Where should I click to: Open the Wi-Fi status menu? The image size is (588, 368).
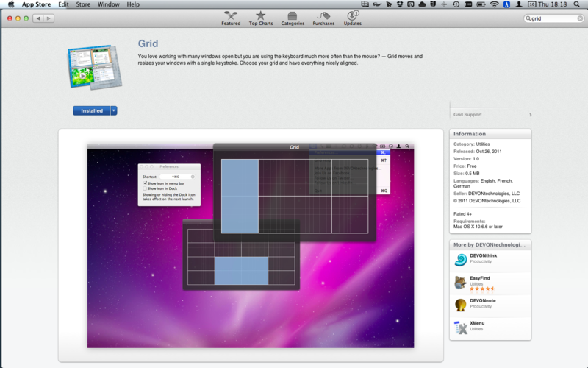coord(495,4)
